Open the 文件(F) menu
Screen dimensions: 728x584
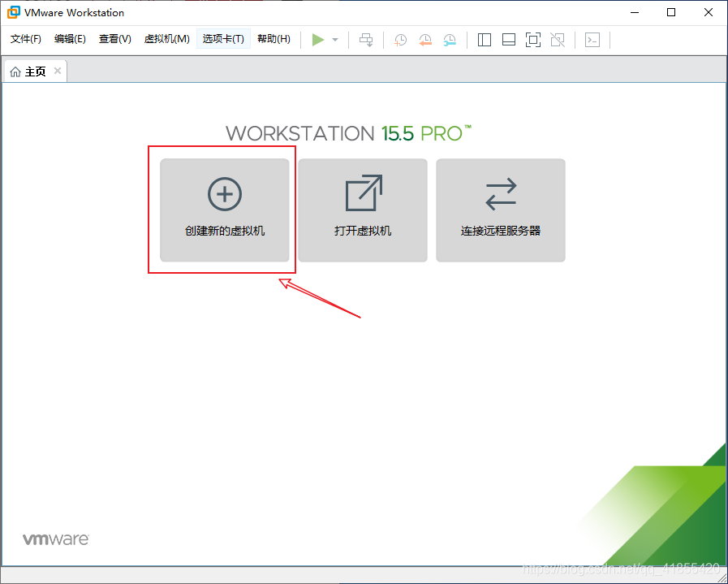26,38
